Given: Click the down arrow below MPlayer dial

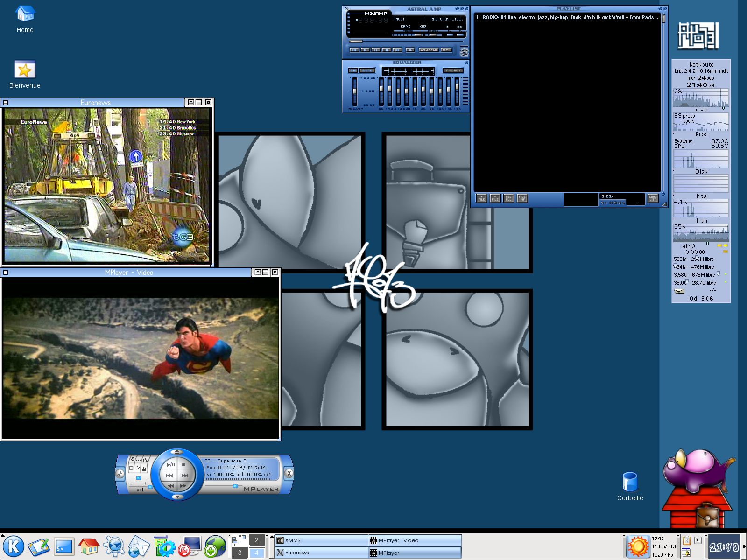Looking at the screenshot, I should [x=177, y=497].
